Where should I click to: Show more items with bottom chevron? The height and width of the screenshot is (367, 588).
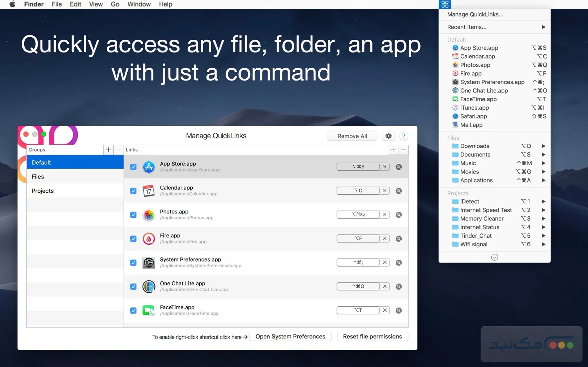click(494, 257)
